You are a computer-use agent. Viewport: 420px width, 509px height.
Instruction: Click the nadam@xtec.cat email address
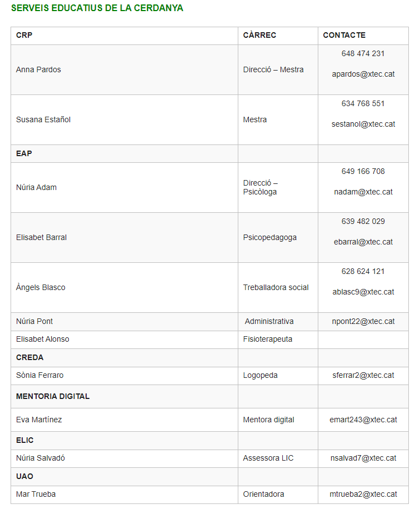(x=363, y=192)
